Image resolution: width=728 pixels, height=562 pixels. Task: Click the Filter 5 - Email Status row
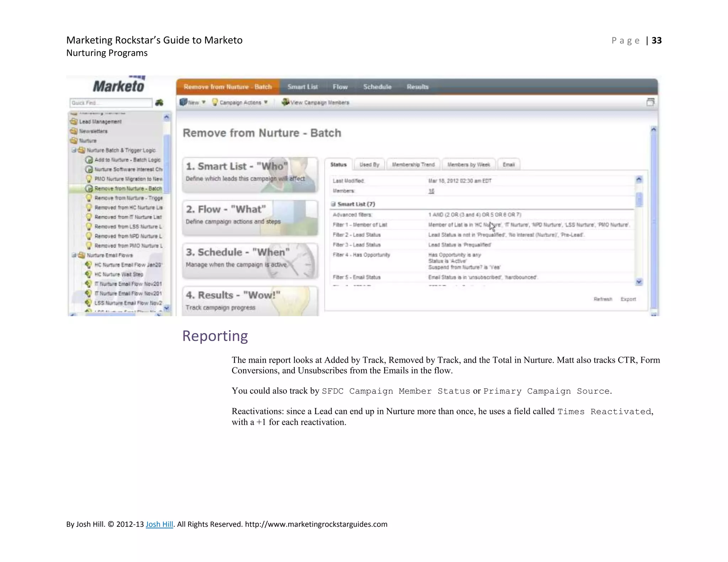(x=482, y=277)
